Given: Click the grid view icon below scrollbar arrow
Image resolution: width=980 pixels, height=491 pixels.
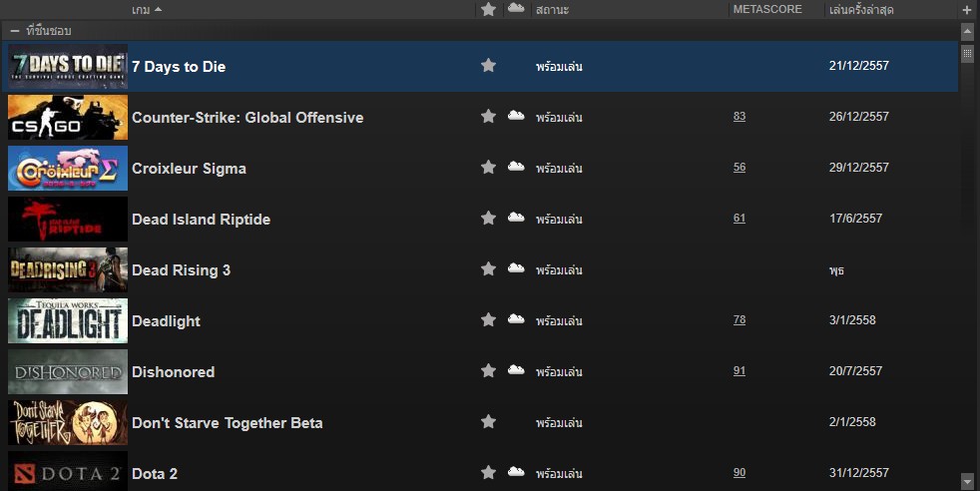Looking at the screenshot, I should click(967, 54).
